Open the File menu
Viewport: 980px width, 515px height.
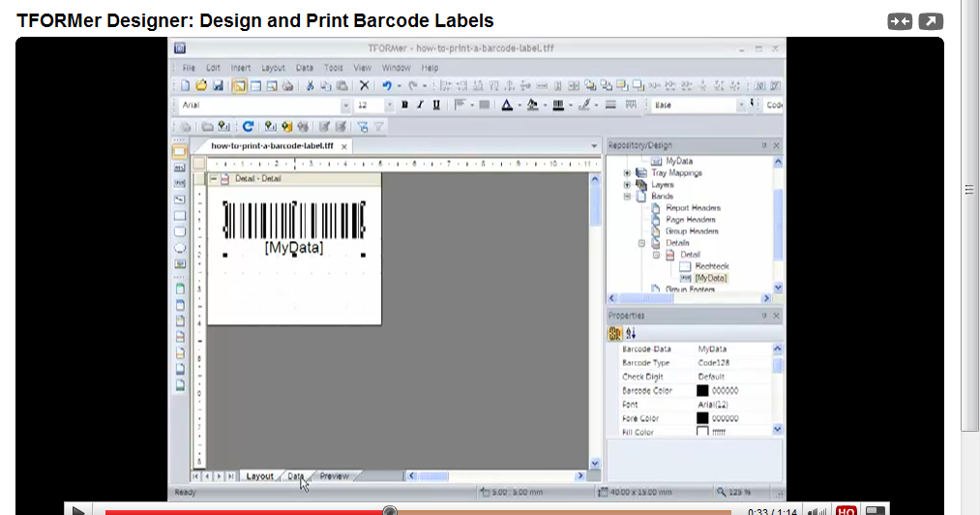pyautogui.click(x=189, y=68)
